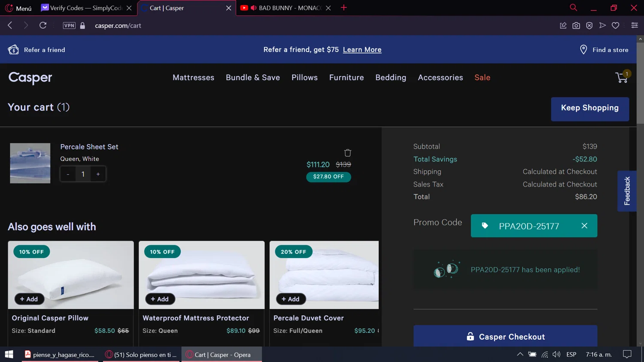Add Percale Duvet Cover to cart
The height and width of the screenshot is (362, 644).
(291, 299)
